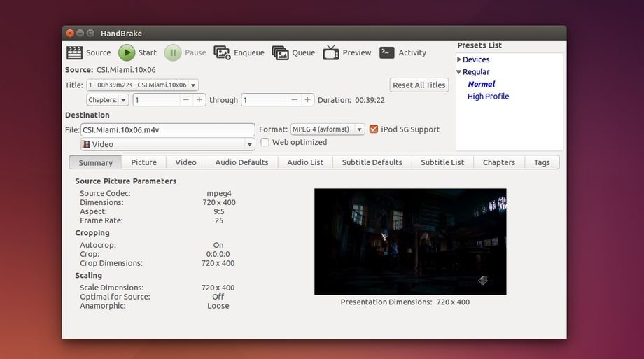The width and height of the screenshot is (644, 359).
Task: Switch to the Picture tab
Action: pyautogui.click(x=143, y=162)
